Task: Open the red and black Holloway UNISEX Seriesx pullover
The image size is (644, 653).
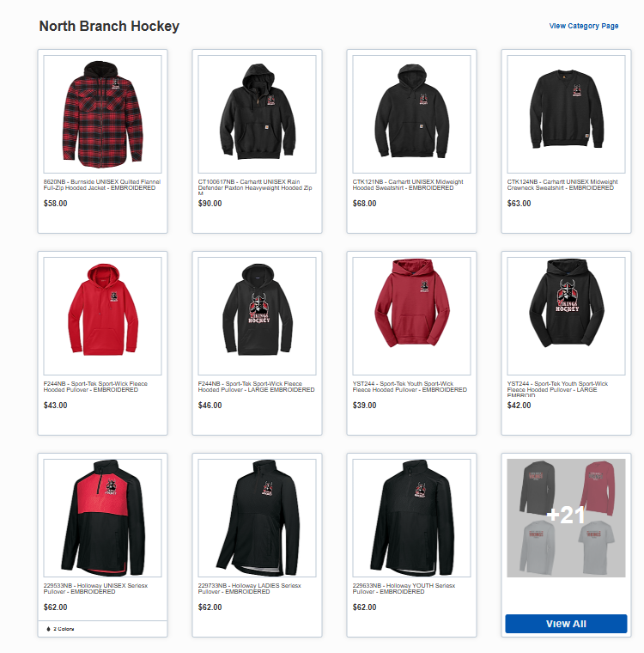Action: [x=102, y=518]
